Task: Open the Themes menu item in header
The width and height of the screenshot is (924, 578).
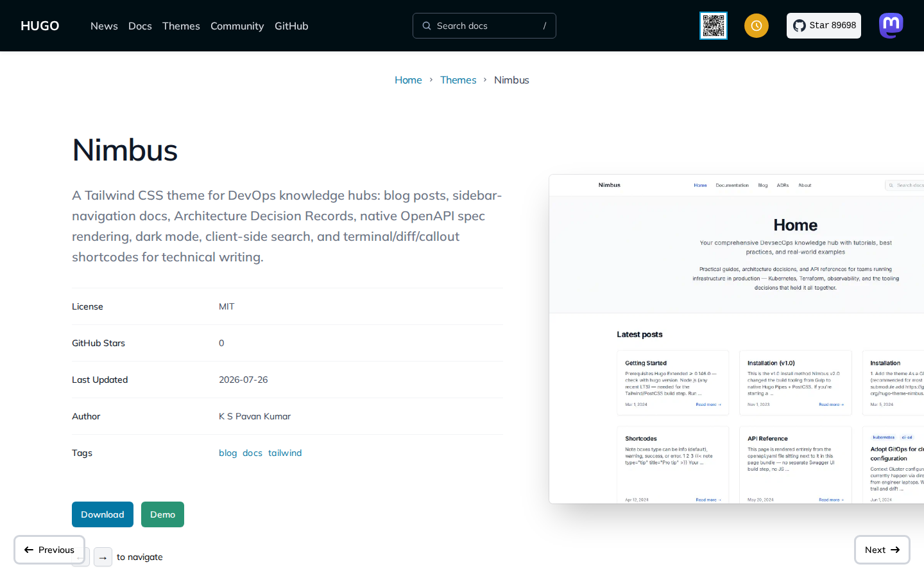Action: pyautogui.click(x=181, y=26)
